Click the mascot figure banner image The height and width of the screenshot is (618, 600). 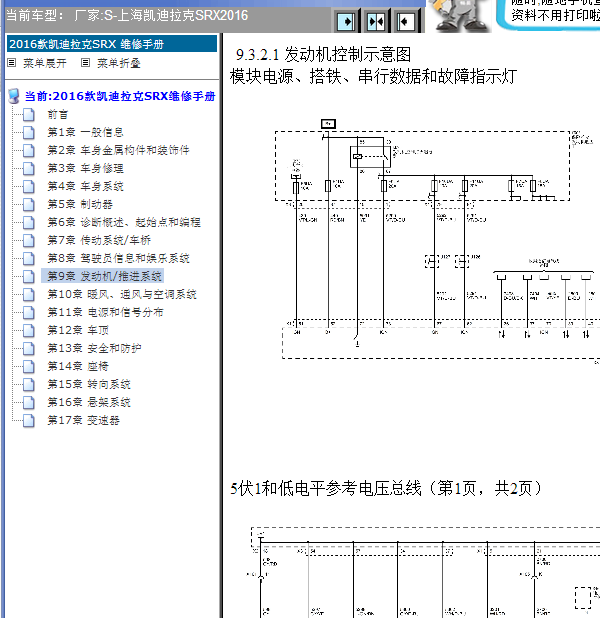click(x=460, y=16)
